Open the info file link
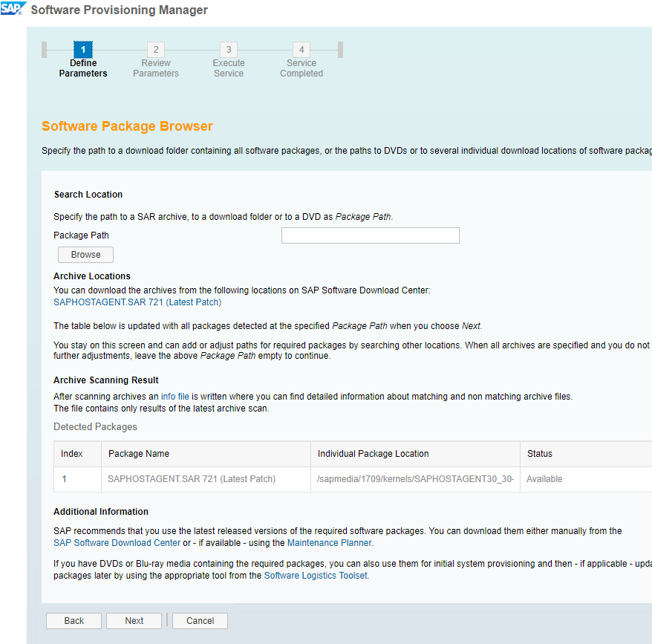The height and width of the screenshot is (644, 652). pyautogui.click(x=175, y=397)
